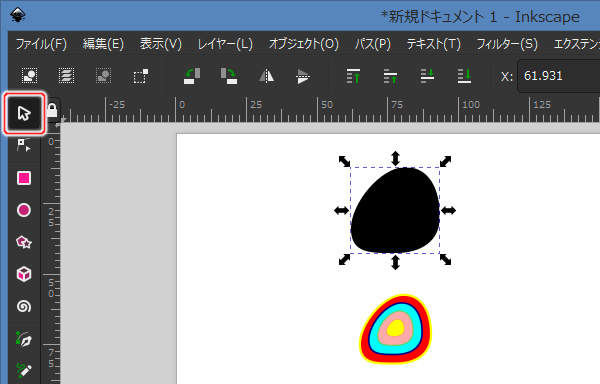Click the left-middle scale handle arrow
The height and width of the screenshot is (384, 600).
tap(341, 210)
